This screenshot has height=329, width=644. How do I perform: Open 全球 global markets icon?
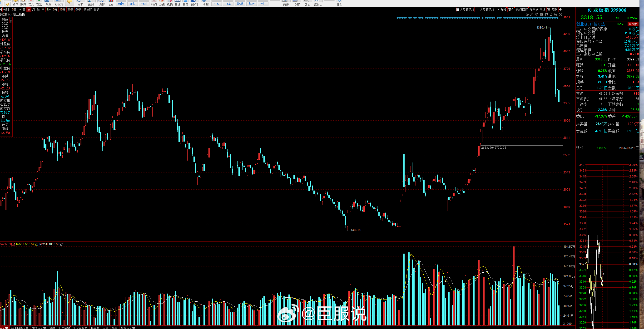point(205,3)
